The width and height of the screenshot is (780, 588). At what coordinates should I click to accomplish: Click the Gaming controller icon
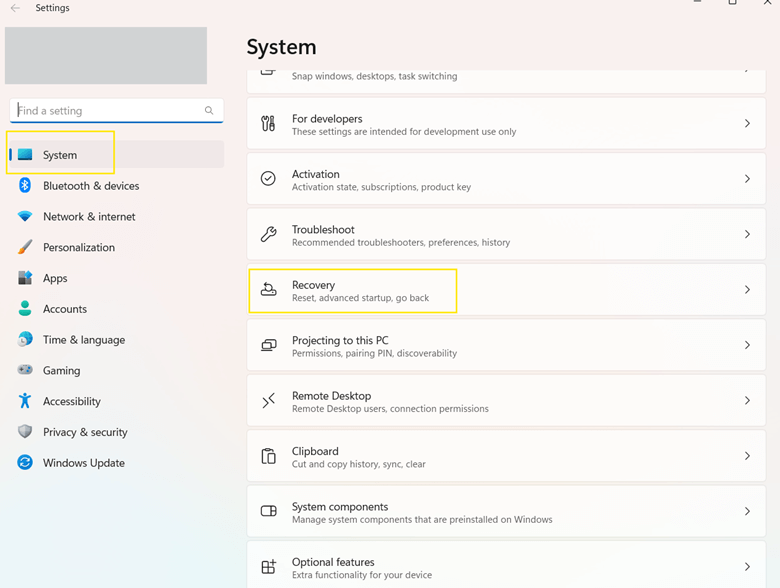coord(25,370)
